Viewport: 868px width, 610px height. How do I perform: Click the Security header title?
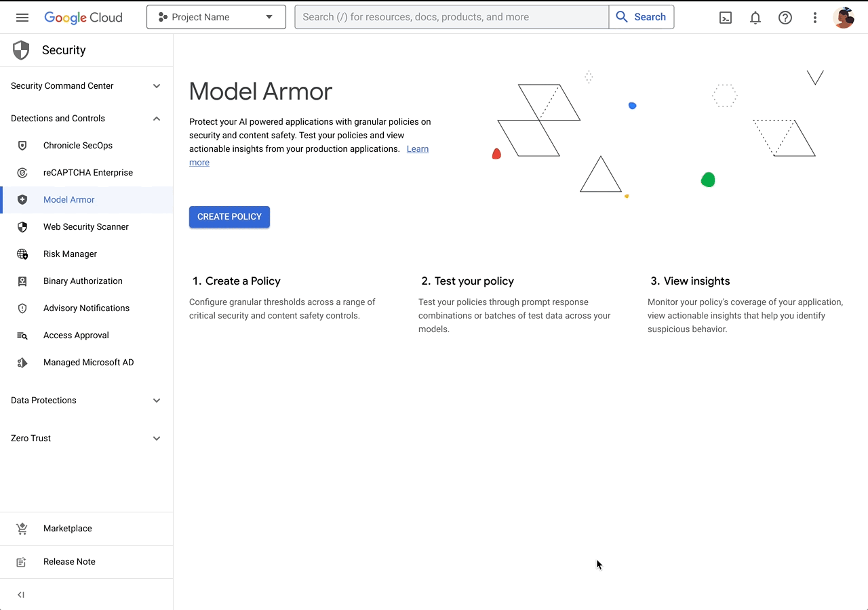click(x=64, y=50)
